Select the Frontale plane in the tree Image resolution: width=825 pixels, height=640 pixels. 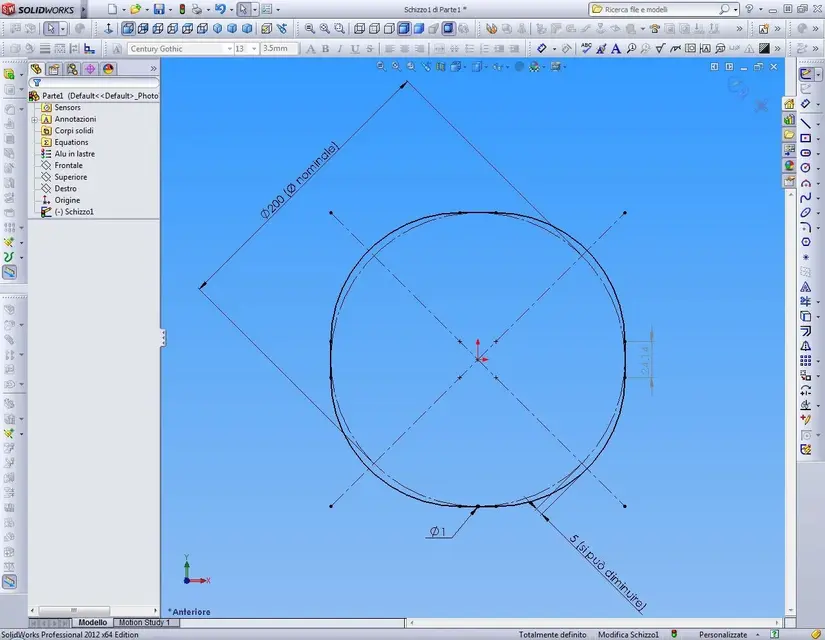click(68, 165)
